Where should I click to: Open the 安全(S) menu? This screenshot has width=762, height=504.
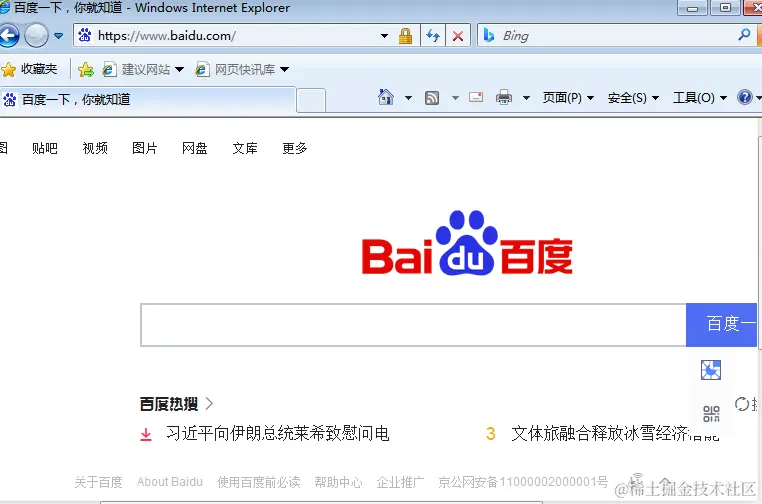633,98
